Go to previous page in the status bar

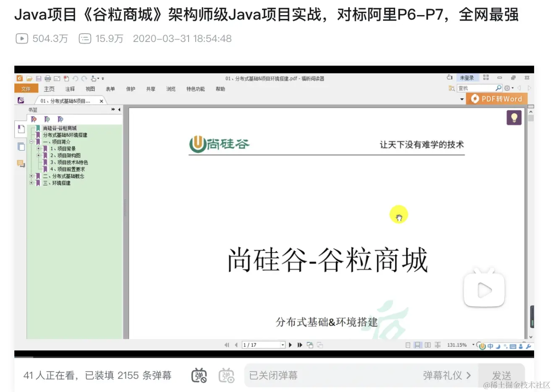pos(236,345)
